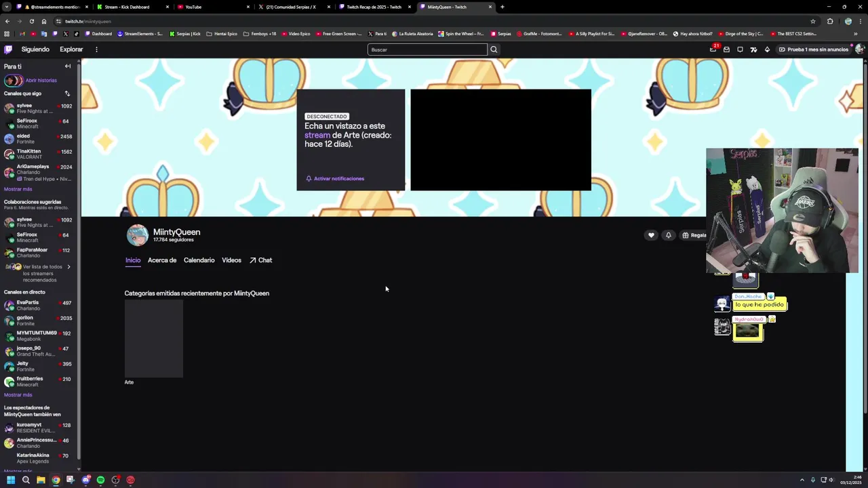Click the Buscar search field
The image size is (868, 488).
point(427,49)
